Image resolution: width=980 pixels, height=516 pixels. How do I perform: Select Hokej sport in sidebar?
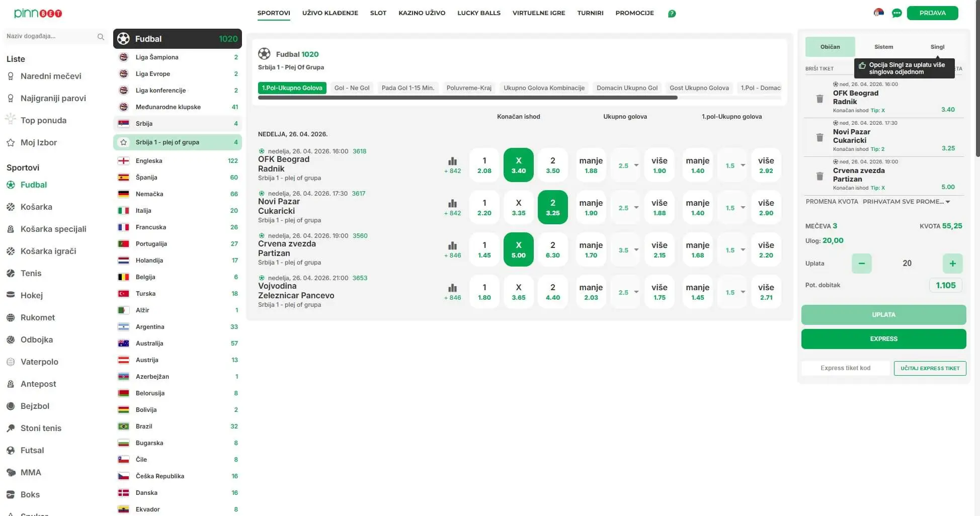(31, 295)
